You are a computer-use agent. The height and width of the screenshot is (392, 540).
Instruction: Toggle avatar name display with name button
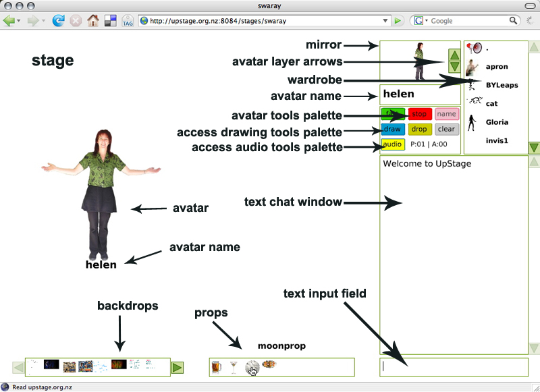(446, 114)
